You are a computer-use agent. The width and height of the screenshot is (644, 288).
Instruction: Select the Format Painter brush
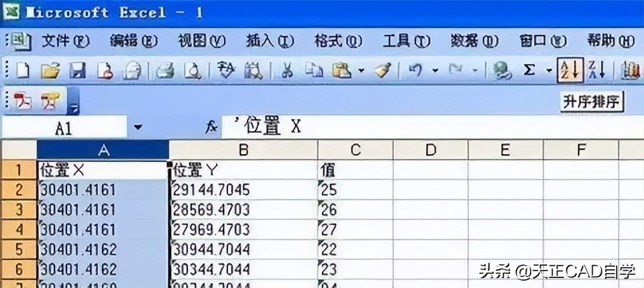point(383,72)
